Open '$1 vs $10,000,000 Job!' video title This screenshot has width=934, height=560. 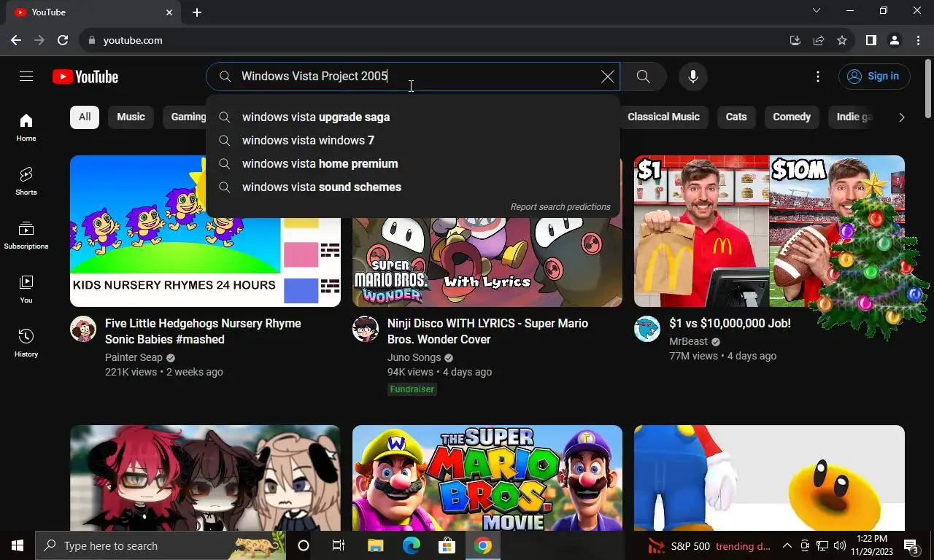[730, 323]
